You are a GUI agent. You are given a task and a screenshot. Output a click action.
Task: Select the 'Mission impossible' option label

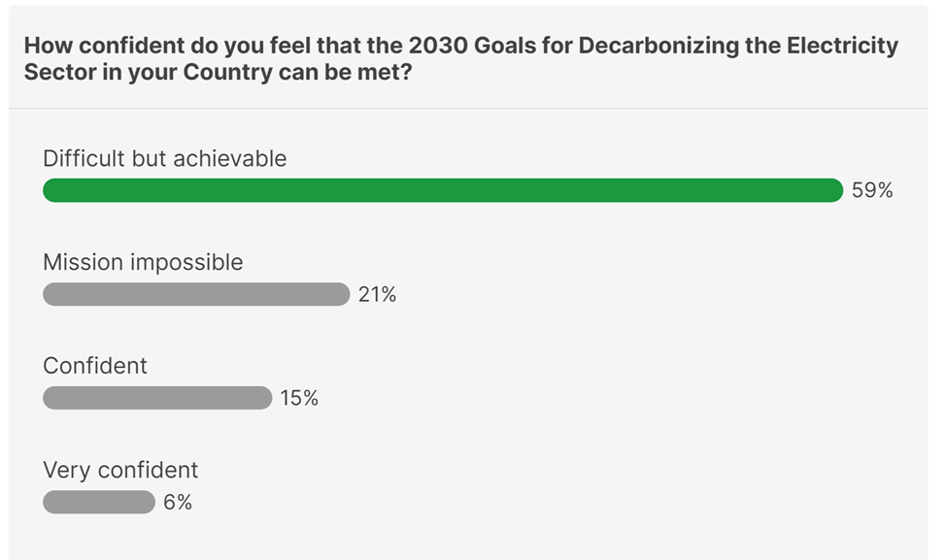143,262
